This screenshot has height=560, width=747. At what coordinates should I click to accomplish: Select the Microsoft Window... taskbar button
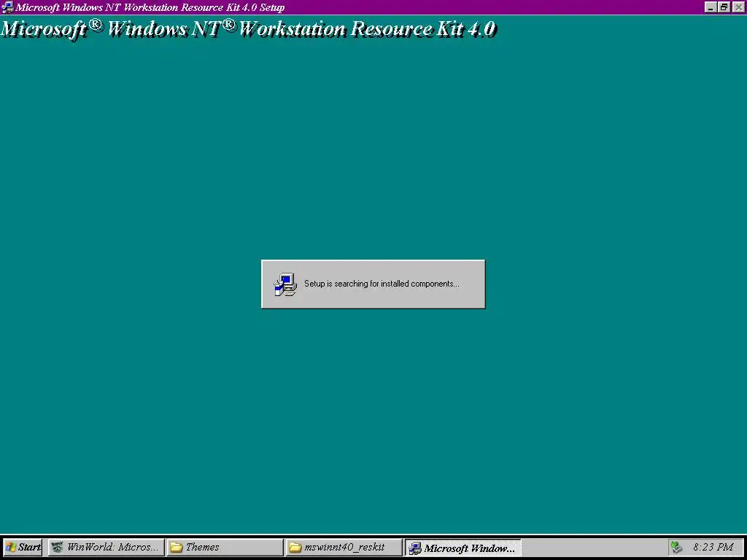point(463,547)
